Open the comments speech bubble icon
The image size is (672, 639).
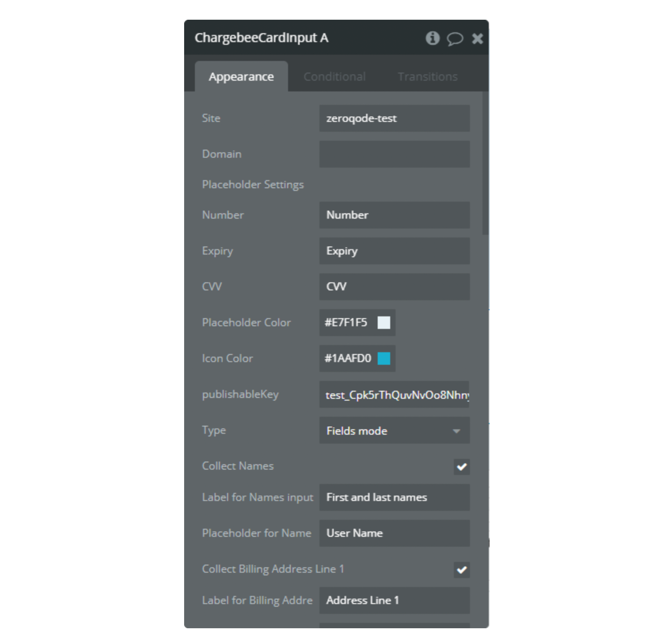click(x=455, y=39)
